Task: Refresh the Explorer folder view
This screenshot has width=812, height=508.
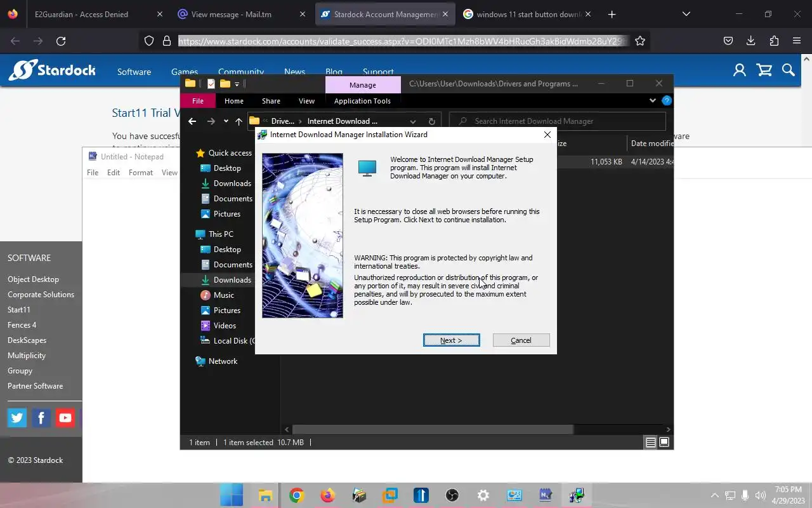Action: pyautogui.click(x=431, y=121)
